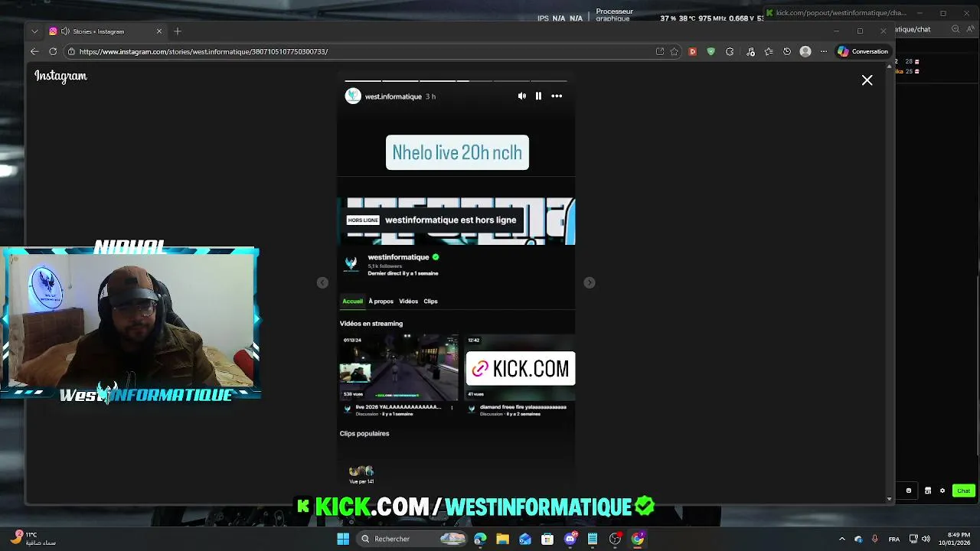Screen dimensions: 980x551
Task: Open the Extensions puzzle icon
Action: 730,51
